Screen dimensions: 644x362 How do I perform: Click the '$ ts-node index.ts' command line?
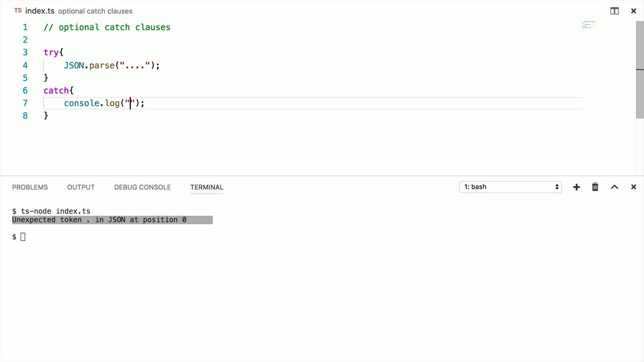(x=51, y=211)
